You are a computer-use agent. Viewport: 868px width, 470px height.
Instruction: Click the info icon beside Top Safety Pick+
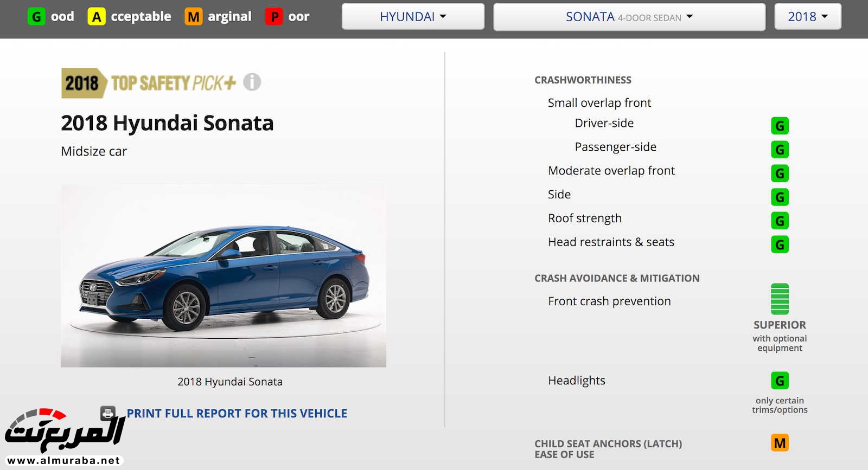tap(252, 82)
